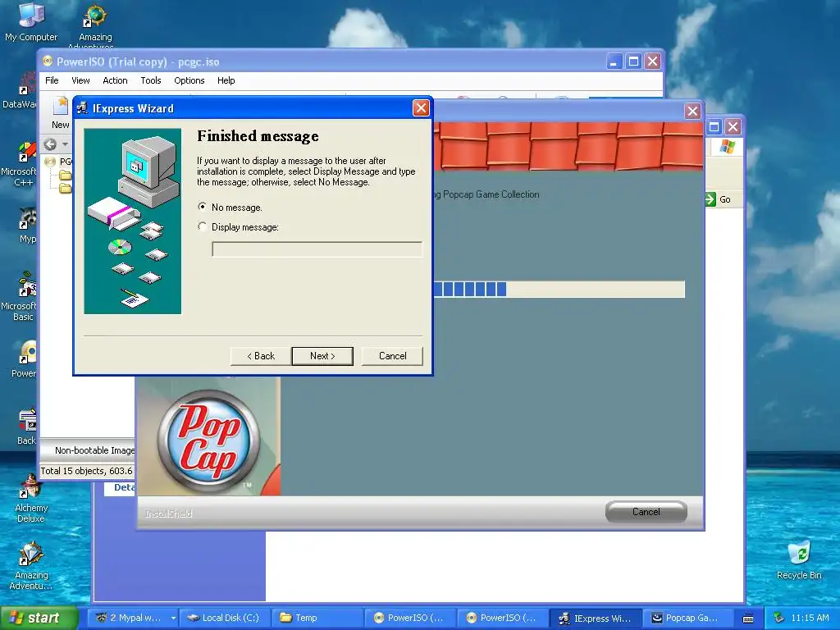
Task: Click the Go button in browser window
Action: pyautogui.click(x=719, y=199)
